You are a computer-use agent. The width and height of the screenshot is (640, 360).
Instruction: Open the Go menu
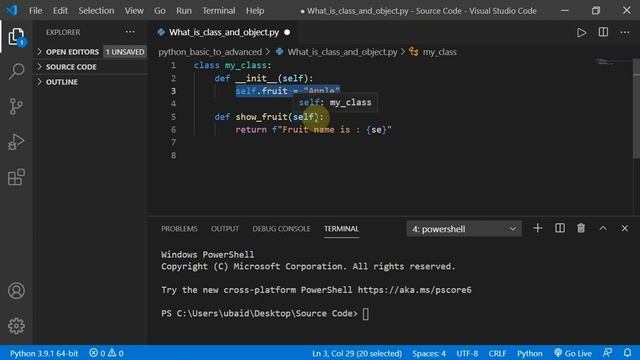click(160, 11)
